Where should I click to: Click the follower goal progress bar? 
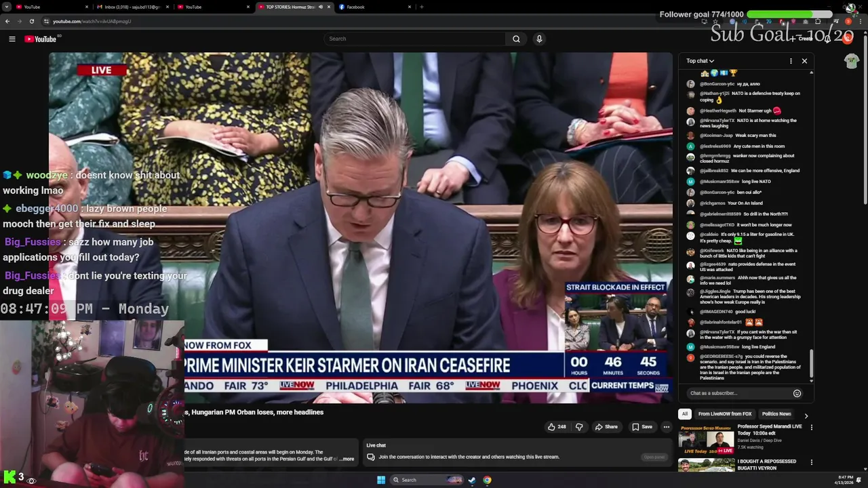point(789,14)
